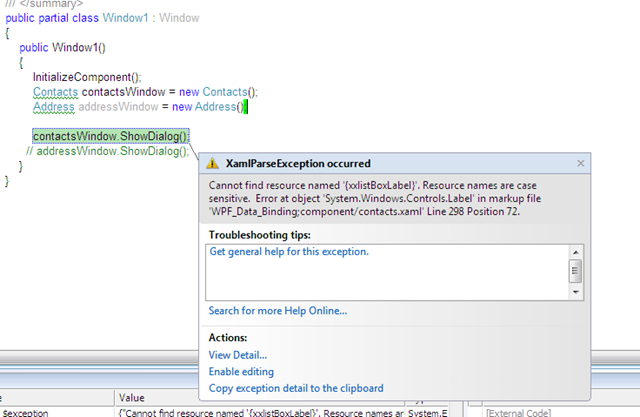This screenshot has height=417, width=640.
Task: Click exception value cell 'Cannot find resource named'
Action: (x=260, y=413)
